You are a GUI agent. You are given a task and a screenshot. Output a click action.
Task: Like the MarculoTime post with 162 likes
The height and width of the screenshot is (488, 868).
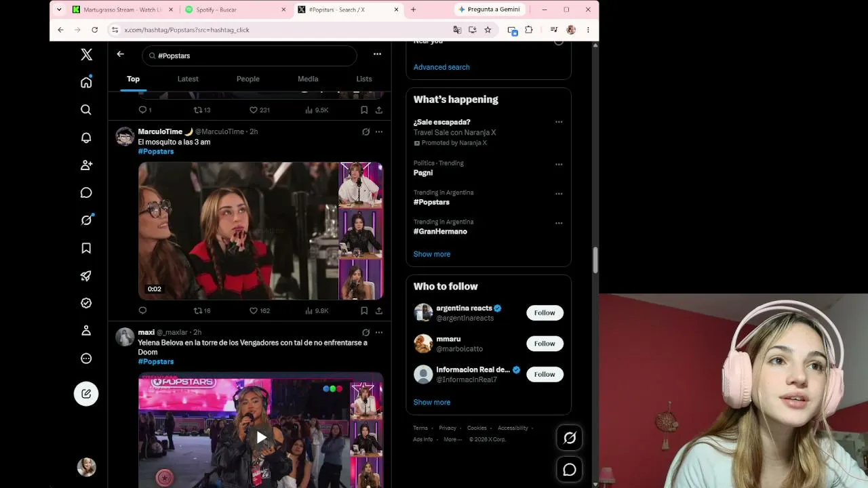tap(260, 310)
